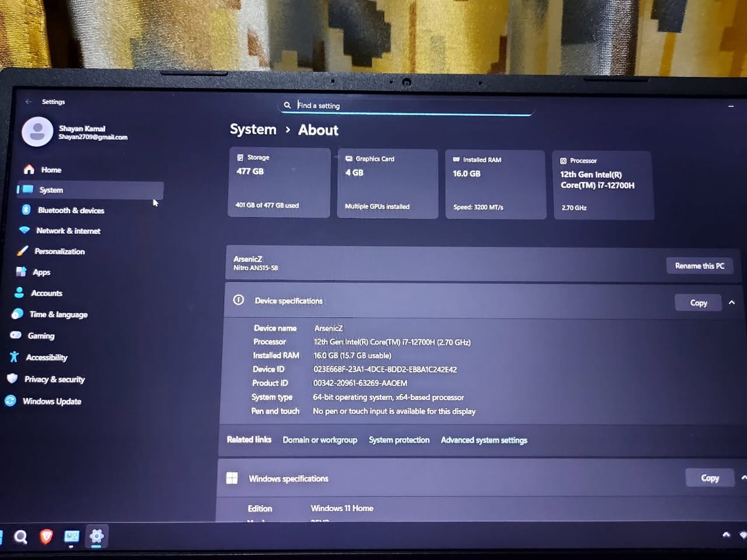Click the Graphics Card icon
Image resolution: width=747 pixels, height=560 pixels.
pos(349,158)
